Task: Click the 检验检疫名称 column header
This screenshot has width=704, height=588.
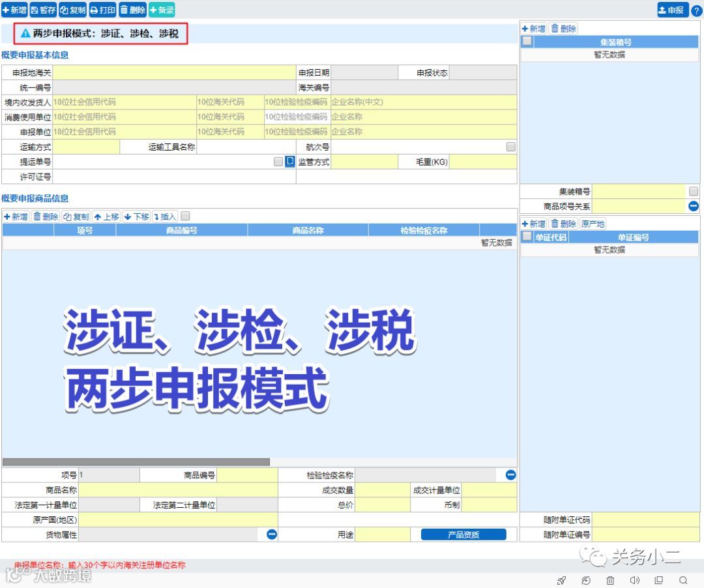Action: (x=424, y=230)
